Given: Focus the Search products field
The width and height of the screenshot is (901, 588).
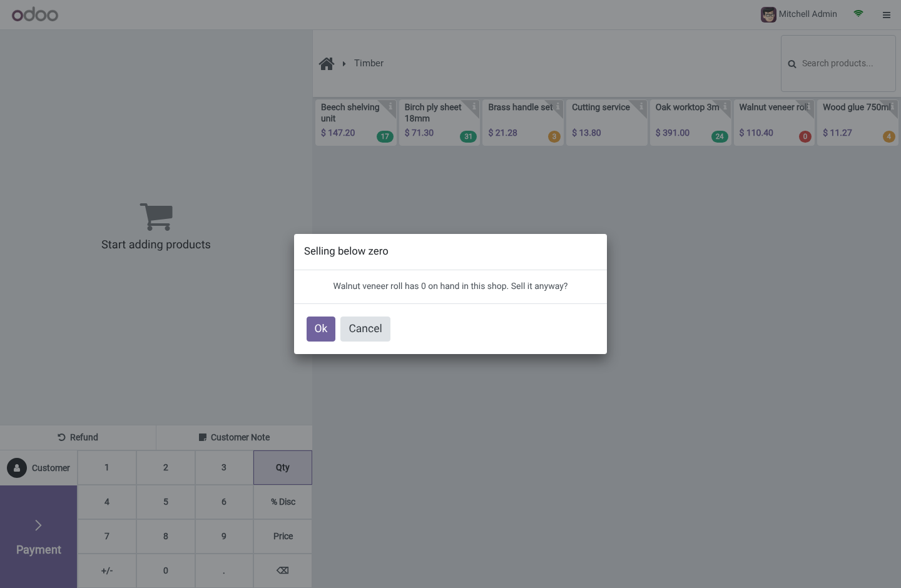Looking at the screenshot, I should pyautogui.click(x=838, y=64).
